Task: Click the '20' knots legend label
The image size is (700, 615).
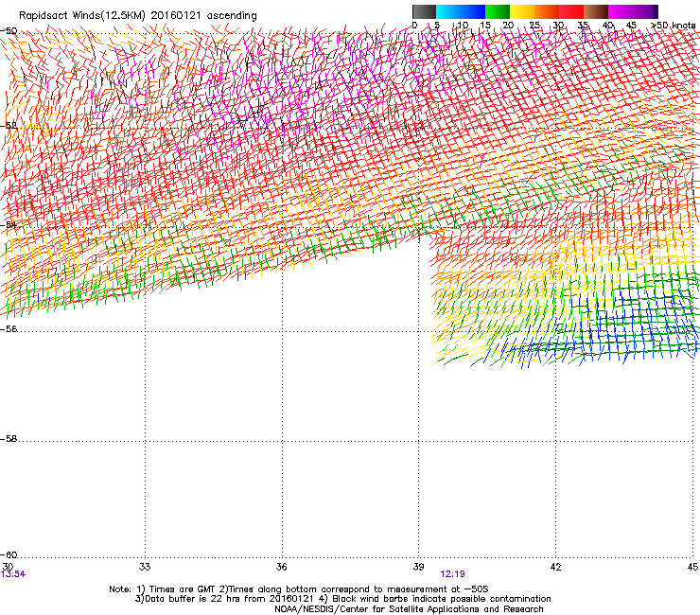Action: point(508,26)
